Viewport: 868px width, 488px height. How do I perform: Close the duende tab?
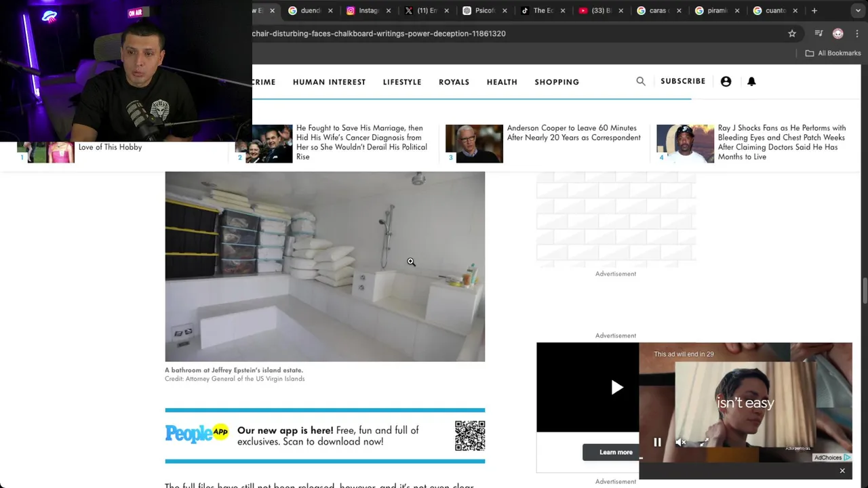330,11
